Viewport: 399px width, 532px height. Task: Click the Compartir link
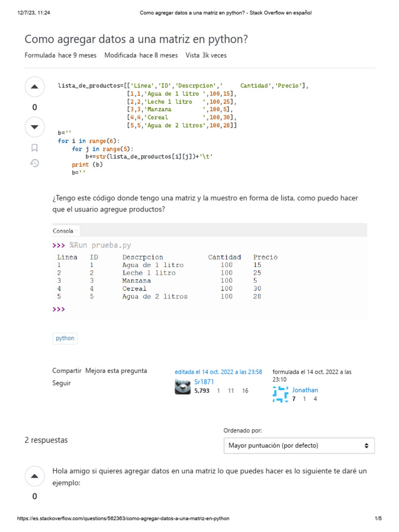(x=67, y=370)
